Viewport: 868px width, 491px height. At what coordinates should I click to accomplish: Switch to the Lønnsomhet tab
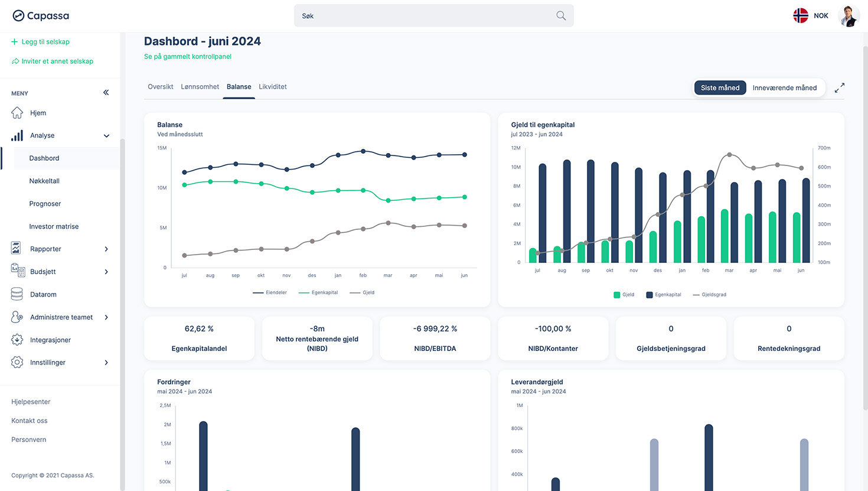click(200, 87)
